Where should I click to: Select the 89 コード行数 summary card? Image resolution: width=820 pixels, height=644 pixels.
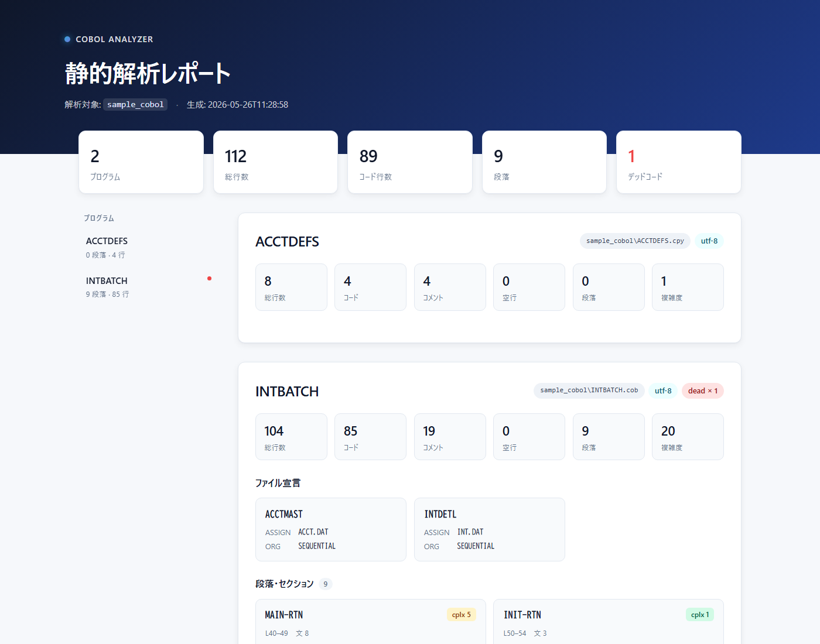coord(410,162)
